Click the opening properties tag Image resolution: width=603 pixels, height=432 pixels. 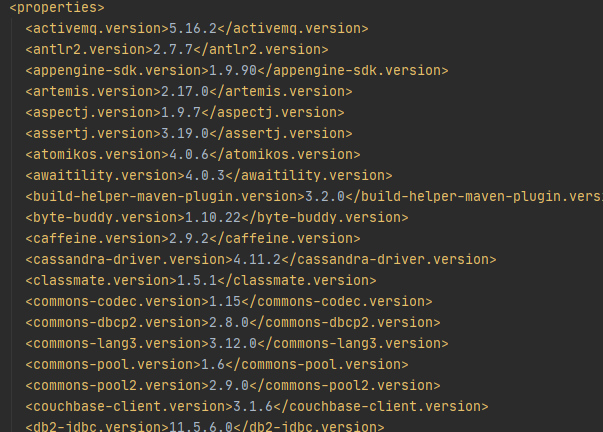point(57,7)
